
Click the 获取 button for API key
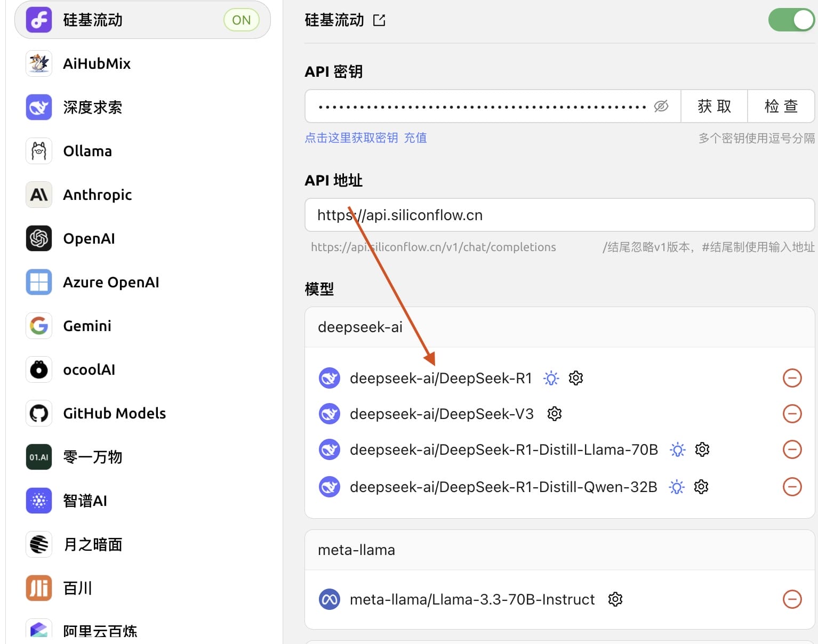point(715,106)
